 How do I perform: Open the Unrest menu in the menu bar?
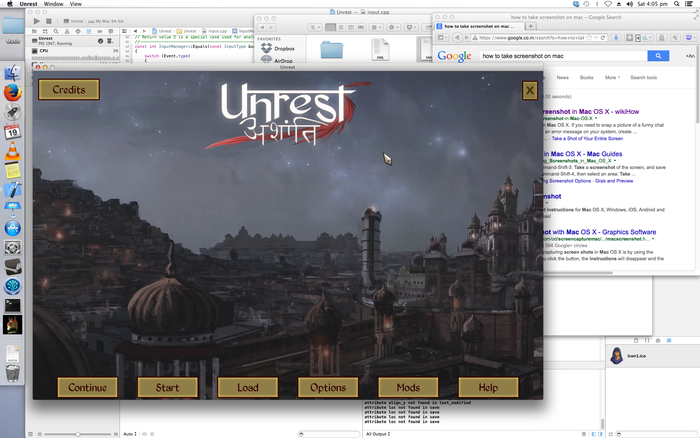click(28, 4)
